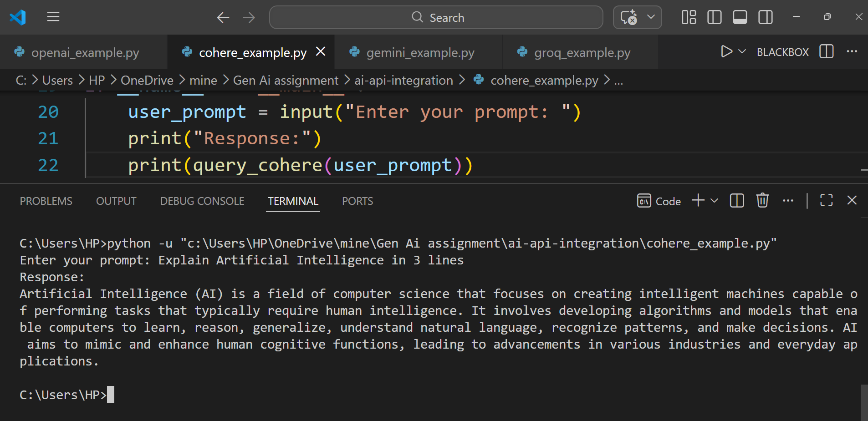Click the VS Code logo icon
Screen dimensions: 868x421
[x=18, y=17]
